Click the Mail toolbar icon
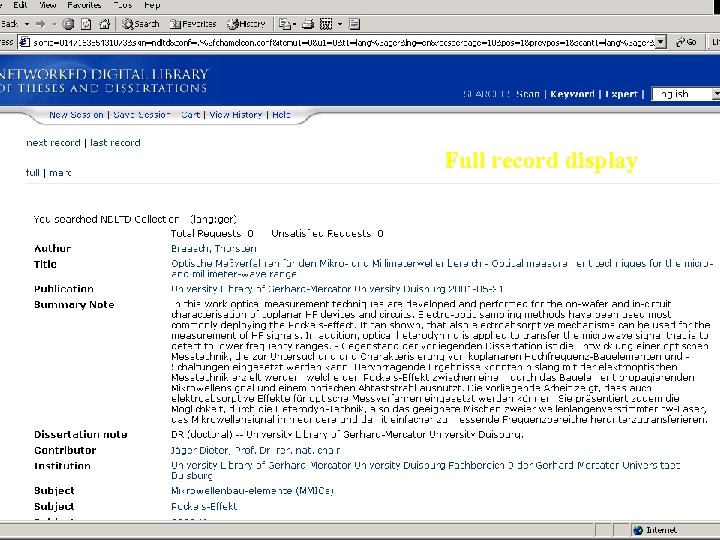This screenshot has width=720, height=540. pos(287,24)
